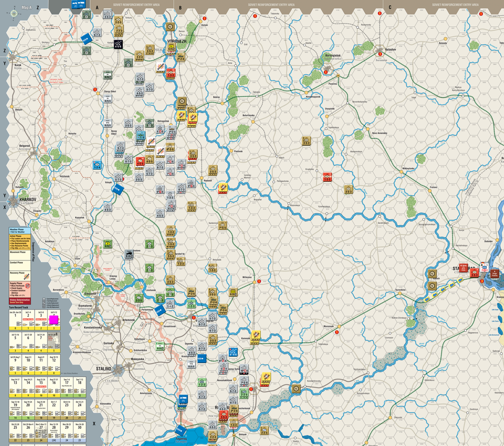The height and width of the screenshot is (446, 504).
Task: Select the red victory marker at Usman
Action: 204,18
